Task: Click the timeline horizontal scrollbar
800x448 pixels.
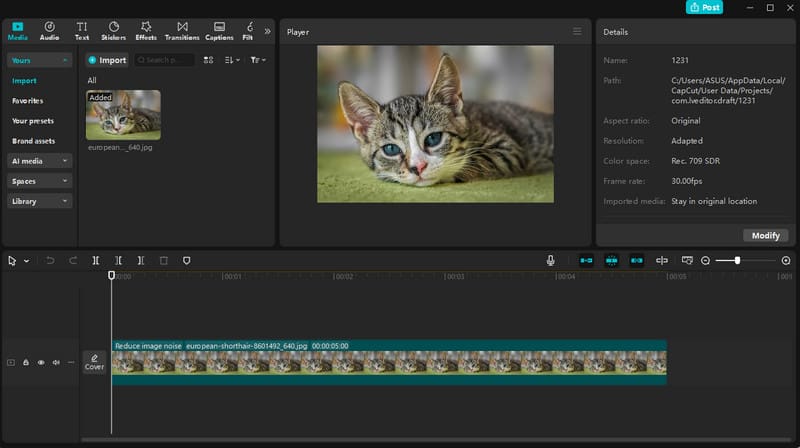Action: [x=436, y=439]
